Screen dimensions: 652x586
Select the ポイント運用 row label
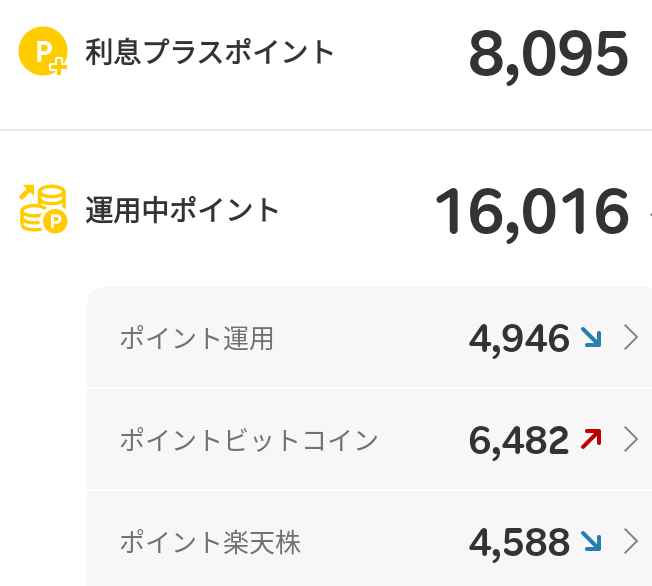tap(197, 338)
